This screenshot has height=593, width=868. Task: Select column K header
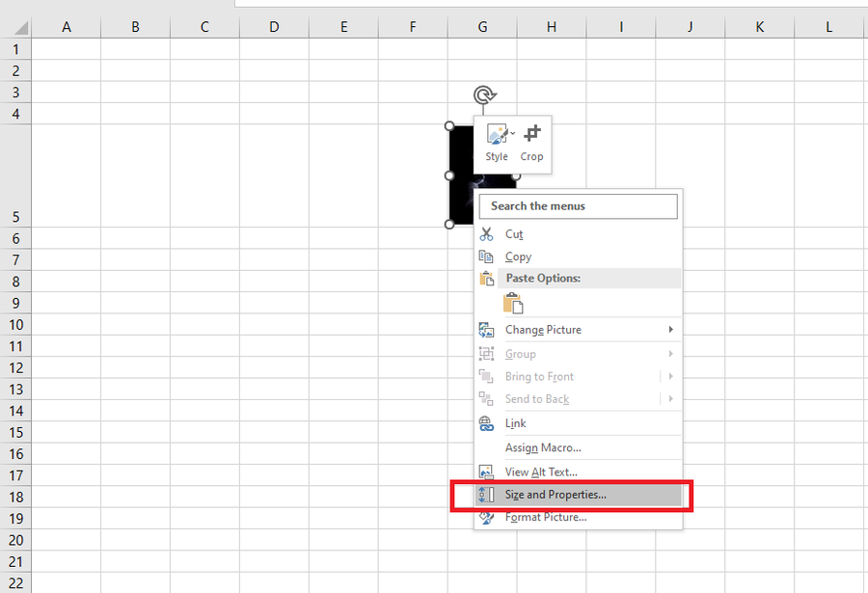(x=760, y=27)
